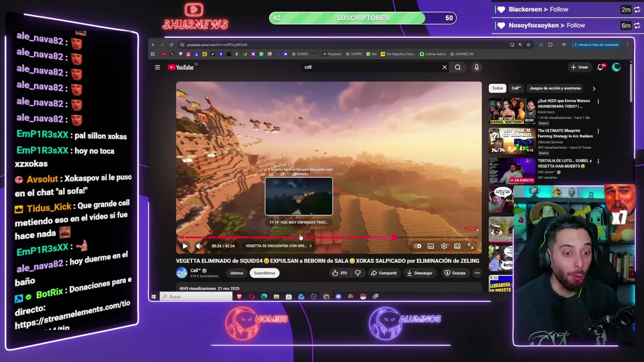644x362 pixels.
Task: Open options menu for Emma Watson video
Action: pyautogui.click(x=598, y=102)
